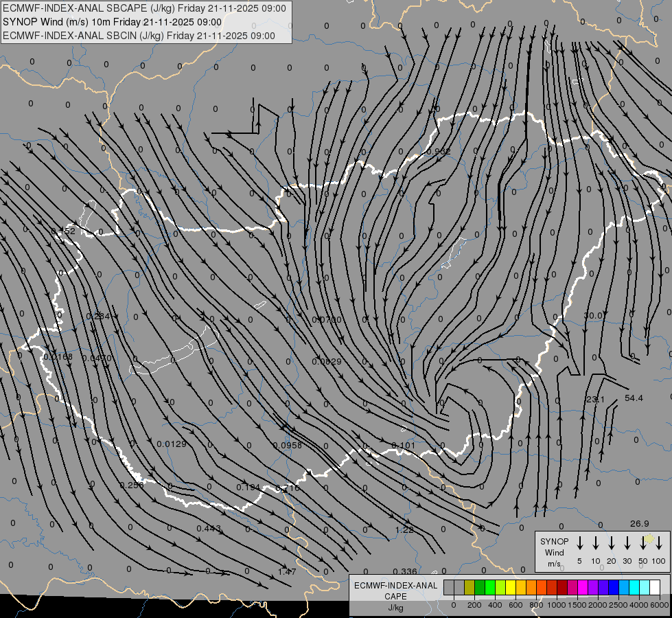The height and width of the screenshot is (618, 672).
Task: Select the dark green CAPE legend swatch
Action: 480,587
